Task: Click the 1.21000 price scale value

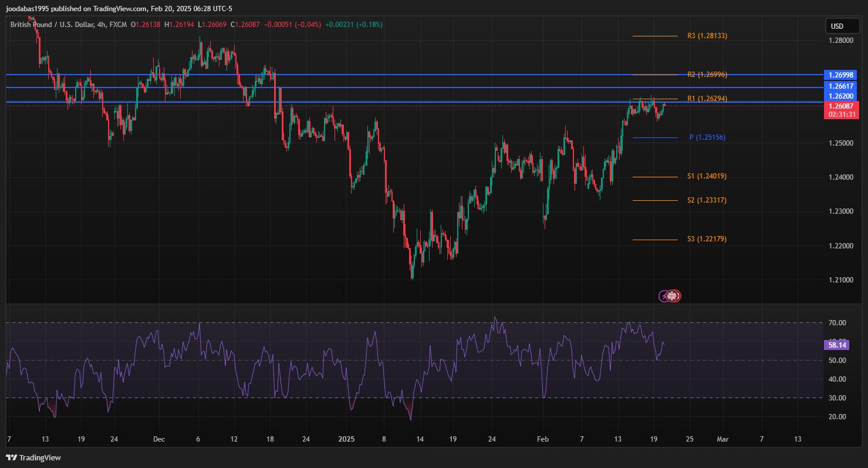Action: [841, 280]
